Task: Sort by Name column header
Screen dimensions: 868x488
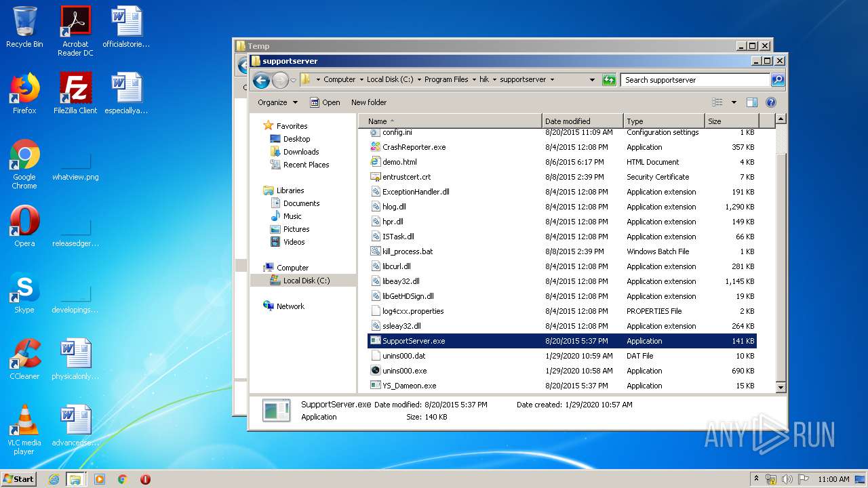Action: click(x=450, y=121)
